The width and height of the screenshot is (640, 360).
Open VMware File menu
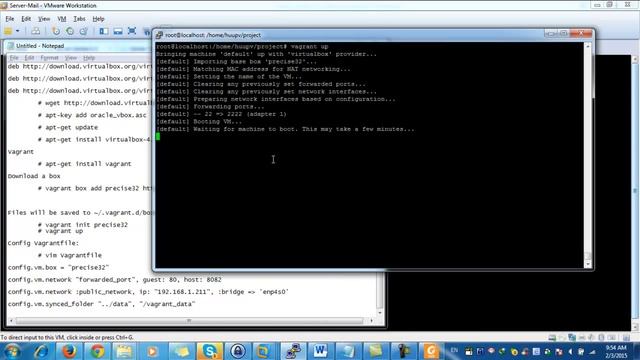pos(10,19)
